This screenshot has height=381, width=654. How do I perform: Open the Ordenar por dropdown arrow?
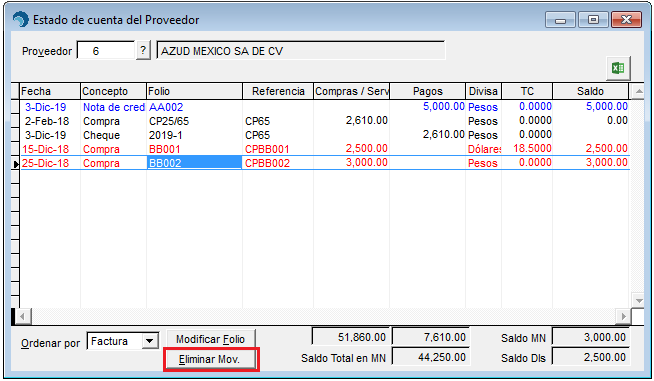pos(149,341)
